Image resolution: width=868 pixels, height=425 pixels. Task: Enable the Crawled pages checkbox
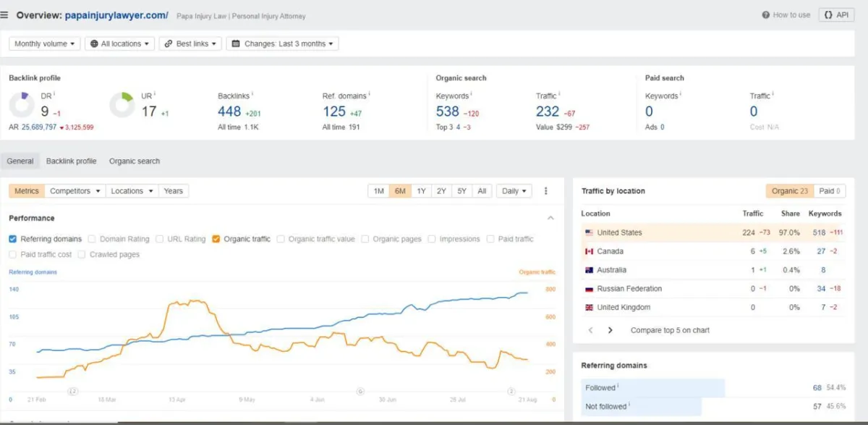(x=82, y=255)
